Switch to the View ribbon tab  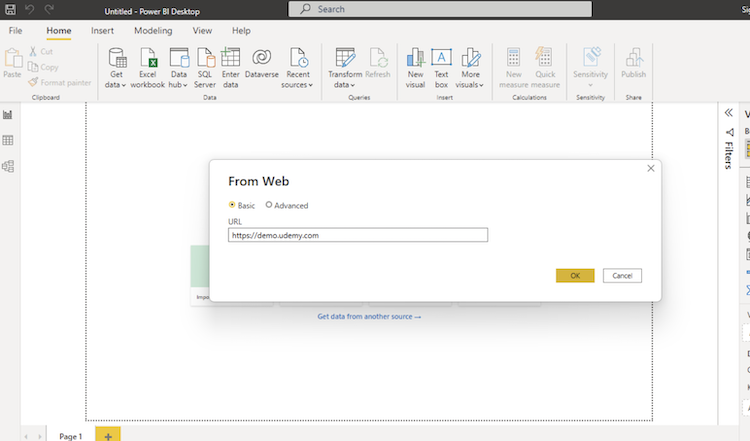click(x=202, y=31)
